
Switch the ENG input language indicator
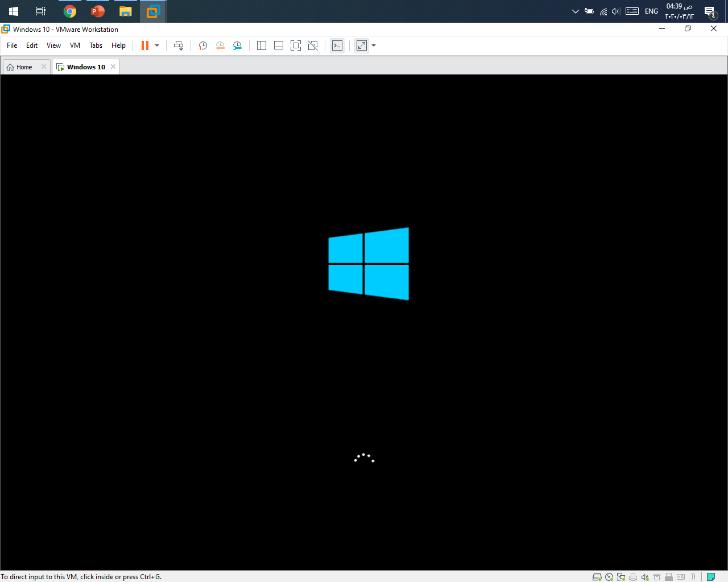point(651,11)
